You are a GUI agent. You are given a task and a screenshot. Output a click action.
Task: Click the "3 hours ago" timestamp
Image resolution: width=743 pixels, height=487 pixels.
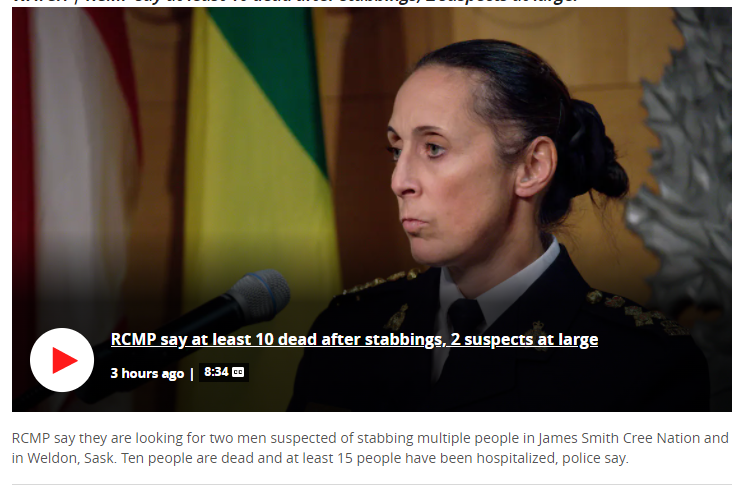[x=147, y=373]
